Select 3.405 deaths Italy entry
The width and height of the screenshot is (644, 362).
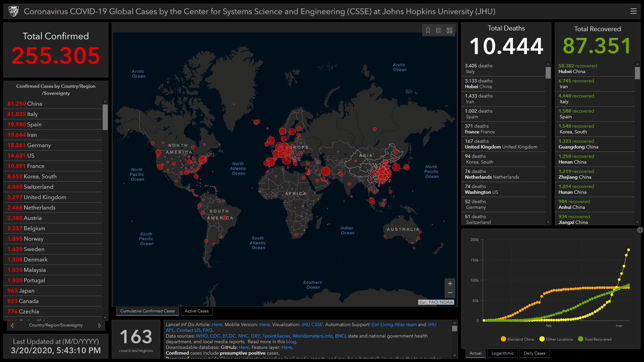tap(504, 69)
